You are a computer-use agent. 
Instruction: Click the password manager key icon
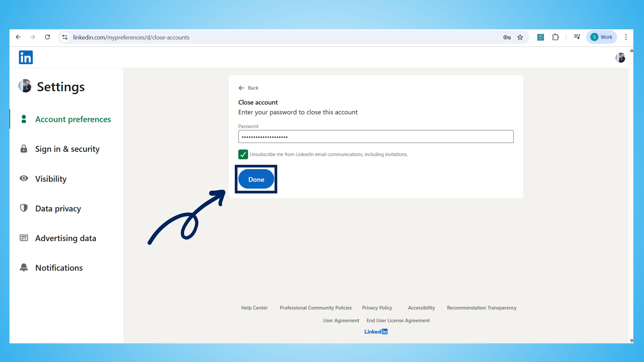[x=507, y=37]
